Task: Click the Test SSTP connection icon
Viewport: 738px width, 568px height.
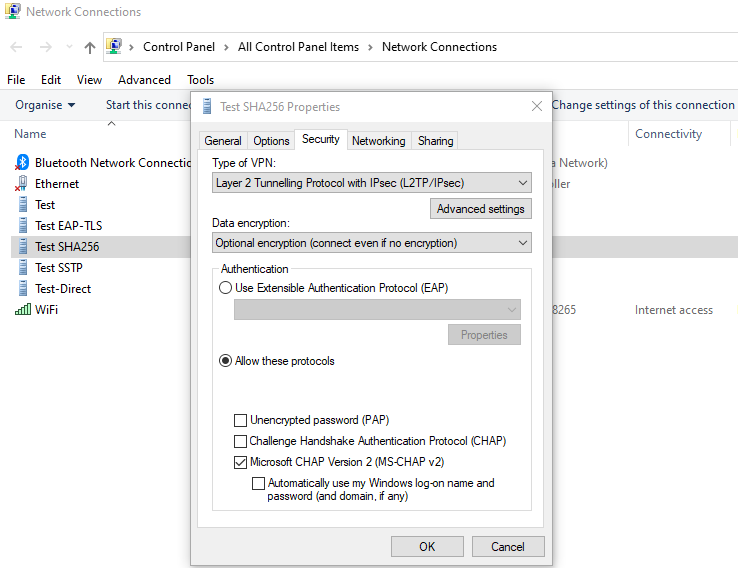Action: click(23, 267)
